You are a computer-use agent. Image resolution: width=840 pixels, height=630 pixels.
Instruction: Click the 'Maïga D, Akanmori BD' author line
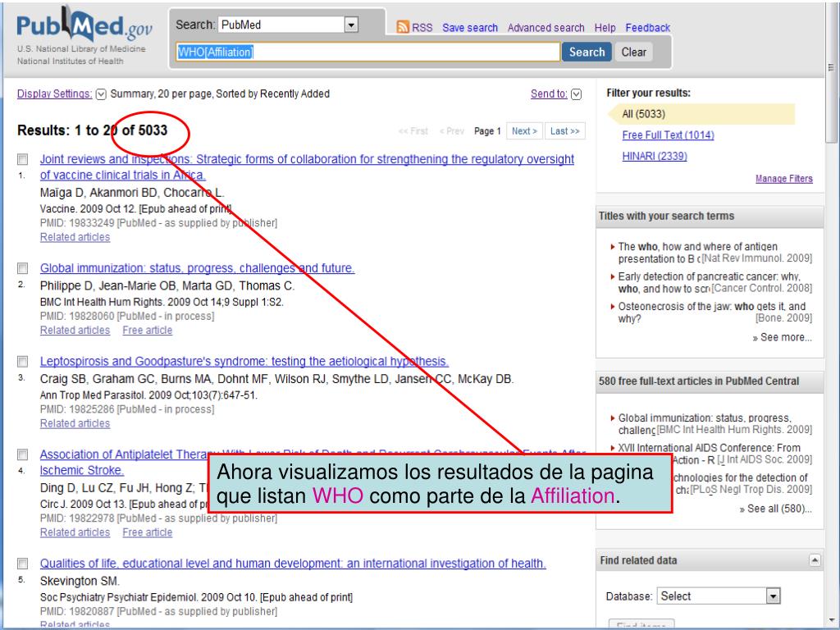pos(132,193)
